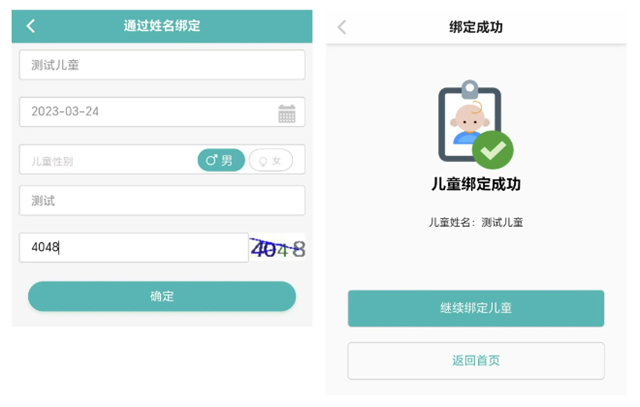Tap 继续绑定儿童 to bind another child
This screenshot has width=640, height=407.
(x=476, y=308)
